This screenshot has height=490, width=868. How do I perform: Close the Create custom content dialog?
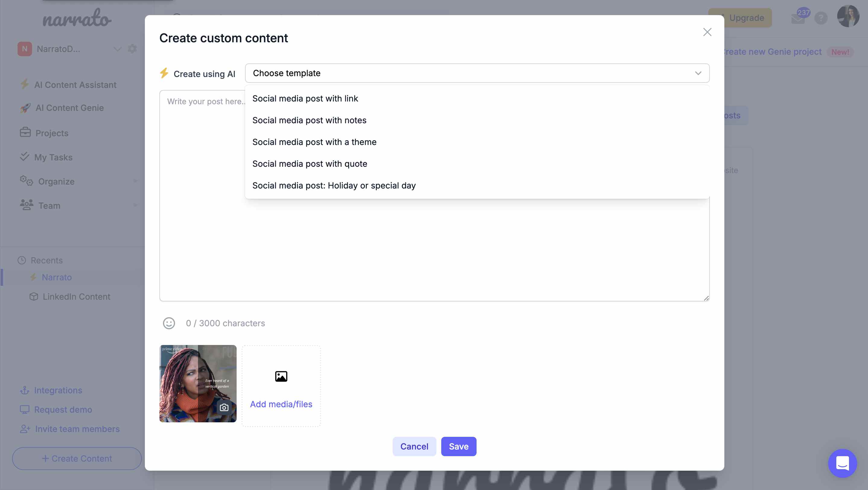pyautogui.click(x=707, y=32)
